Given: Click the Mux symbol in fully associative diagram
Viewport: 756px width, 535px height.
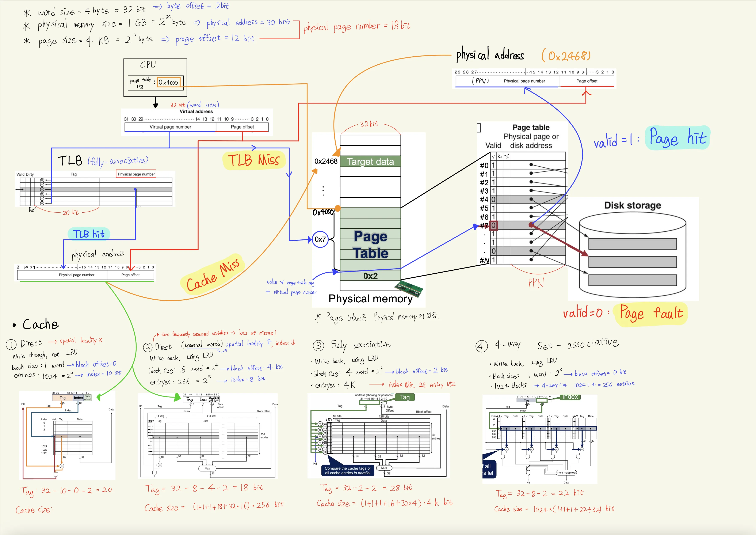Looking at the screenshot, I should 384,468.
